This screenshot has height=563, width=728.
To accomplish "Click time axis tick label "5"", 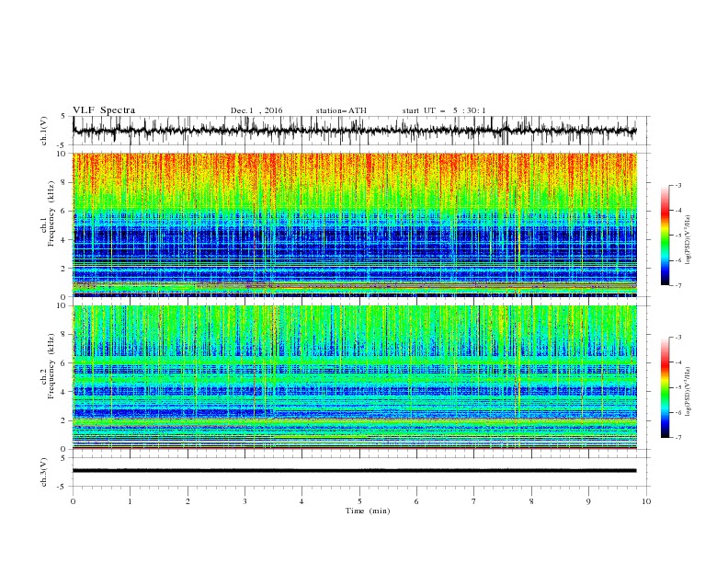I will click(359, 501).
